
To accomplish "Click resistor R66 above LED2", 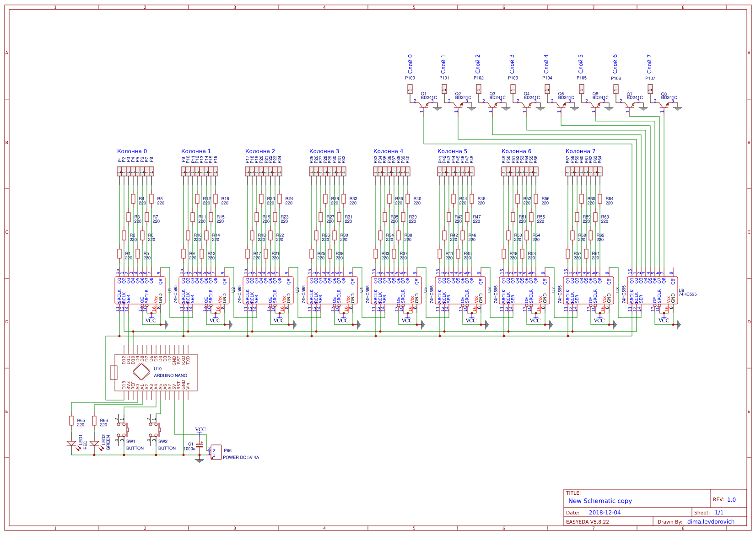I will (94, 421).
